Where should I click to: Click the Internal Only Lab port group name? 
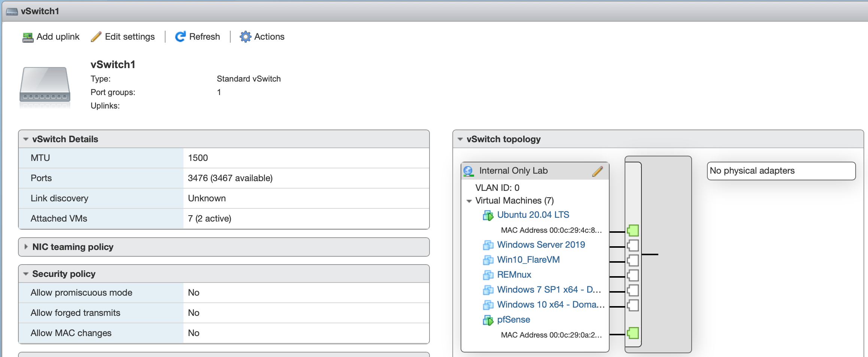pos(513,171)
